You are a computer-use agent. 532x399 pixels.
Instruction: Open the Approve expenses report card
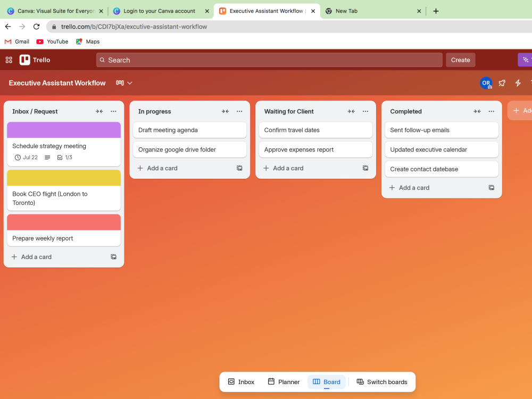point(315,149)
